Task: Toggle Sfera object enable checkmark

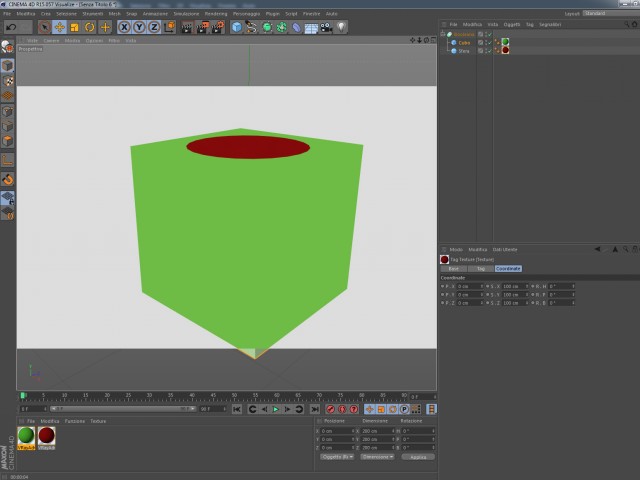Action: point(489,51)
